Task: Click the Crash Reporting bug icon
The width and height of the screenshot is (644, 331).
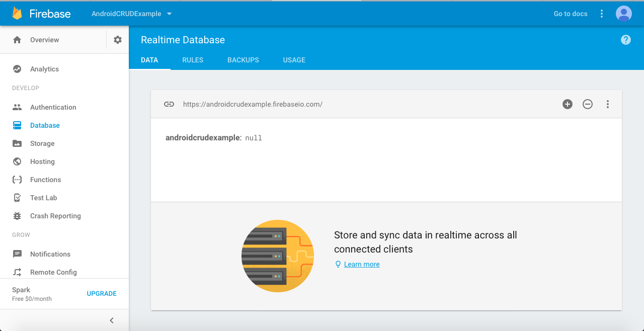Action: pos(17,216)
